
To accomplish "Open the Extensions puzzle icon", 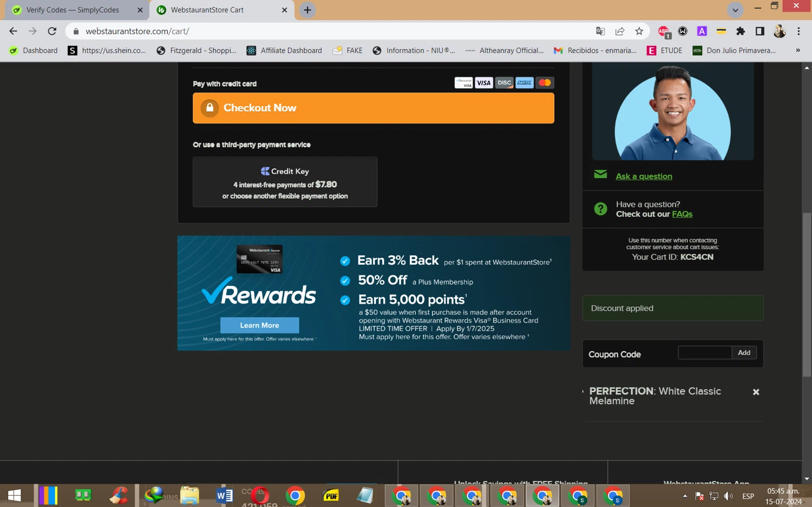I will click(x=741, y=31).
